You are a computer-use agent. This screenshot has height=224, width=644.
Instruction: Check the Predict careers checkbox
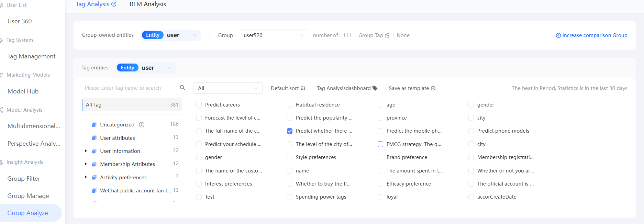(199, 105)
